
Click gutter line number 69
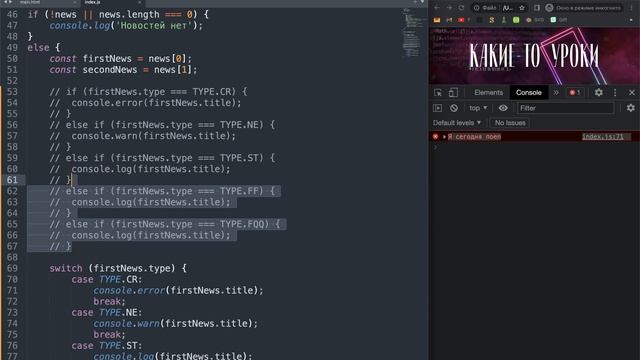pos(12,268)
